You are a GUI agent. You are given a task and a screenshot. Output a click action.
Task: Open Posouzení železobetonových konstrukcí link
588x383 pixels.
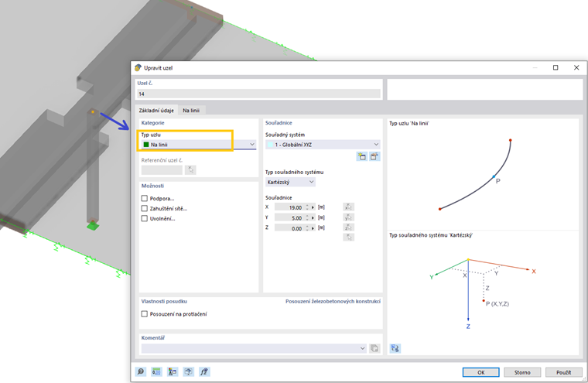(333, 301)
